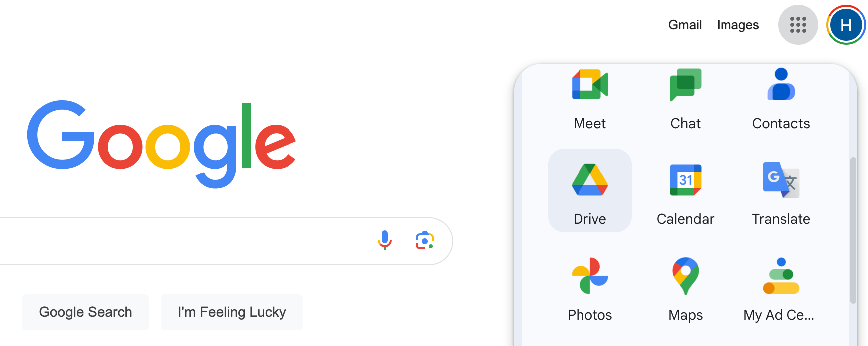Launch the Google Translate app

pos(781,190)
